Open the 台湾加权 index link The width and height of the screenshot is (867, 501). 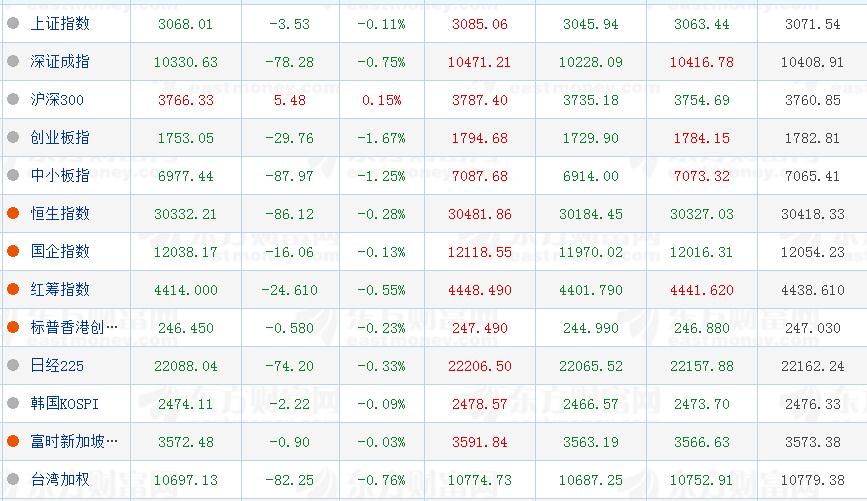click(60, 479)
